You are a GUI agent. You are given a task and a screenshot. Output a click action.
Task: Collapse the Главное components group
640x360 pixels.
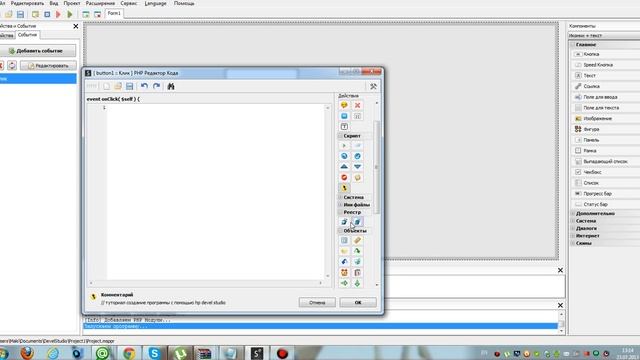click(572, 44)
